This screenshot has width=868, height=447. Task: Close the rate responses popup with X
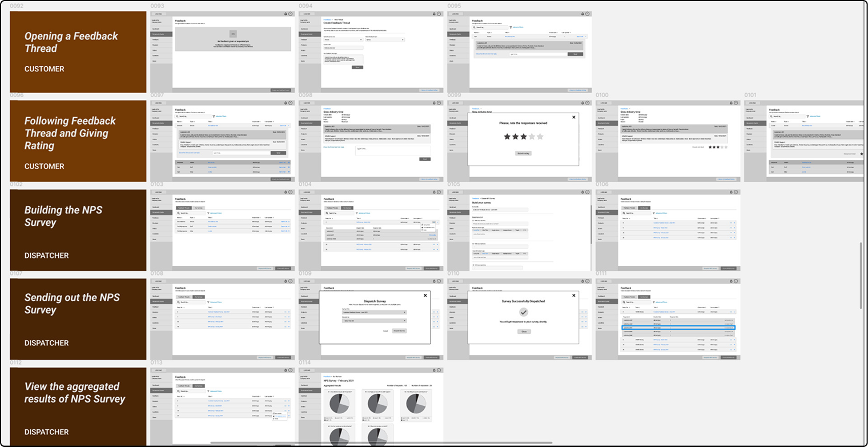pos(573,117)
